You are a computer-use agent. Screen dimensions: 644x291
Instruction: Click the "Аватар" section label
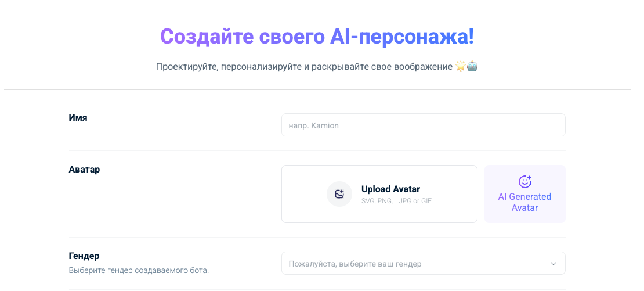click(x=84, y=170)
